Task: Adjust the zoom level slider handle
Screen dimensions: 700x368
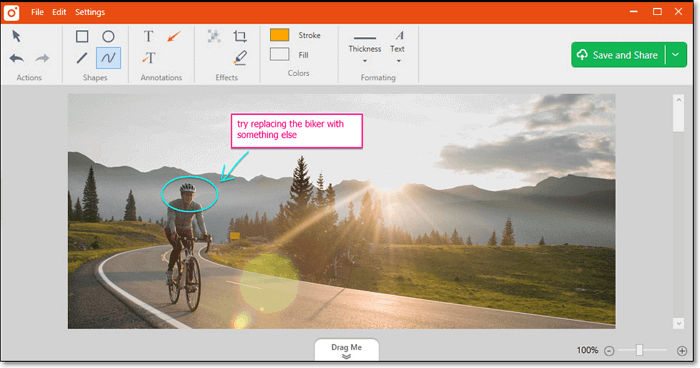Action: coord(639,350)
